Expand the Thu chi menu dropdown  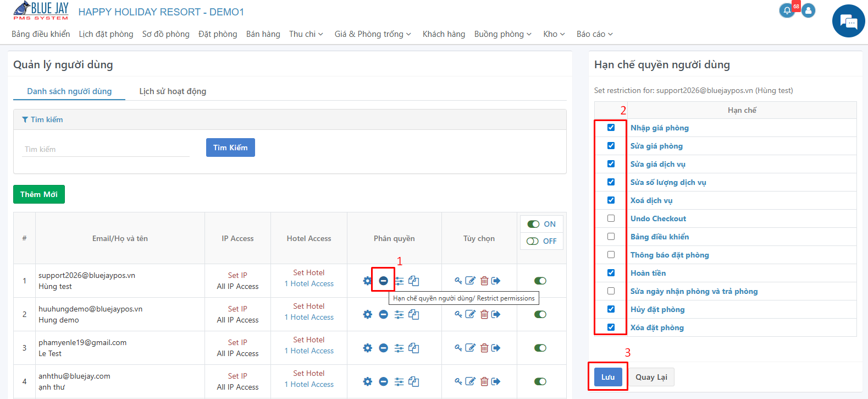coord(306,34)
